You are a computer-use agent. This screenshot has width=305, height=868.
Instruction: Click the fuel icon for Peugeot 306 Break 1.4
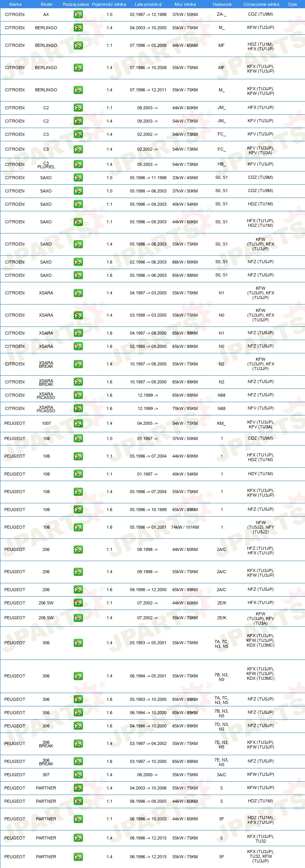pos(78,743)
